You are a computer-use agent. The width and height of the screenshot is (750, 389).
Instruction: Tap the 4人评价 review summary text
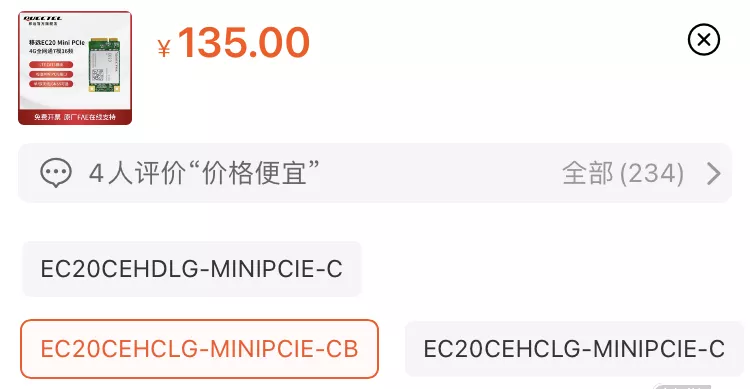click(138, 173)
